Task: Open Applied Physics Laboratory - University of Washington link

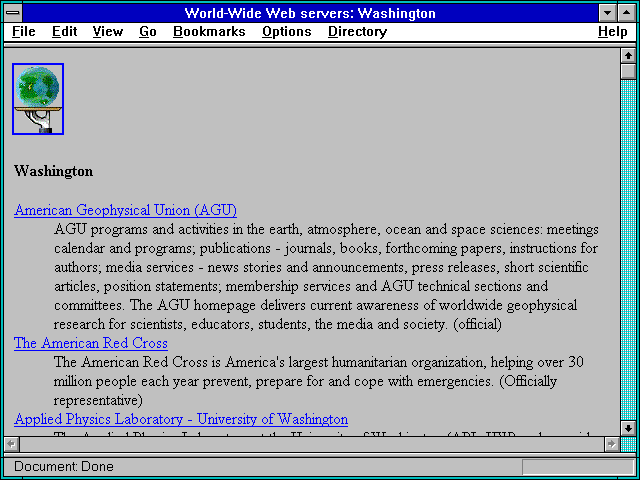Action: click(181, 419)
